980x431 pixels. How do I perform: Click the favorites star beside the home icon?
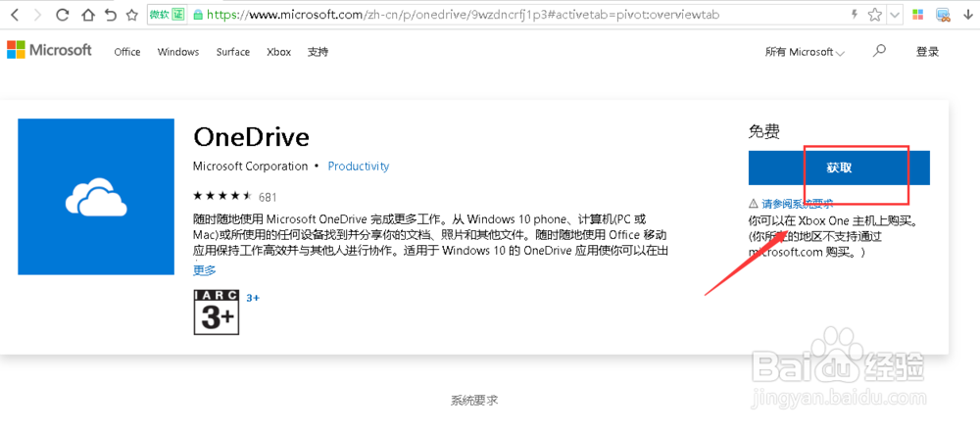click(132, 15)
